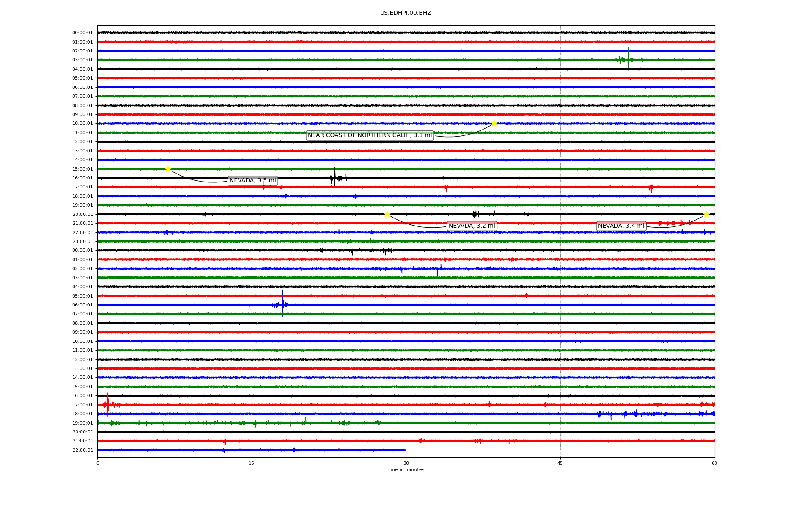Click the NEAR COAST OF NORTHERN CALIF. label
Image resolution: width=812 pixels, height=508 pixels.
pos(370,135)
